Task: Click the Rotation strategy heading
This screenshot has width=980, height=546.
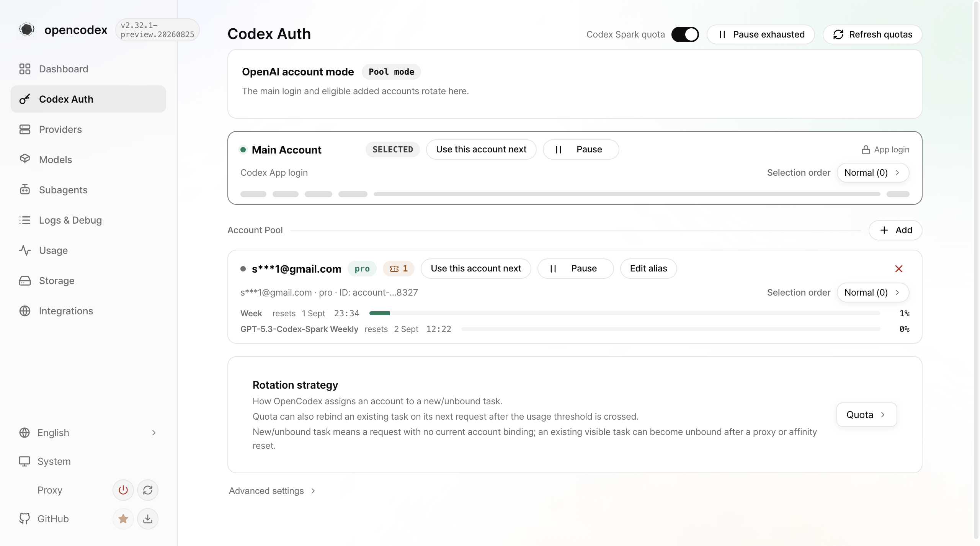Action: pos(295,385)
